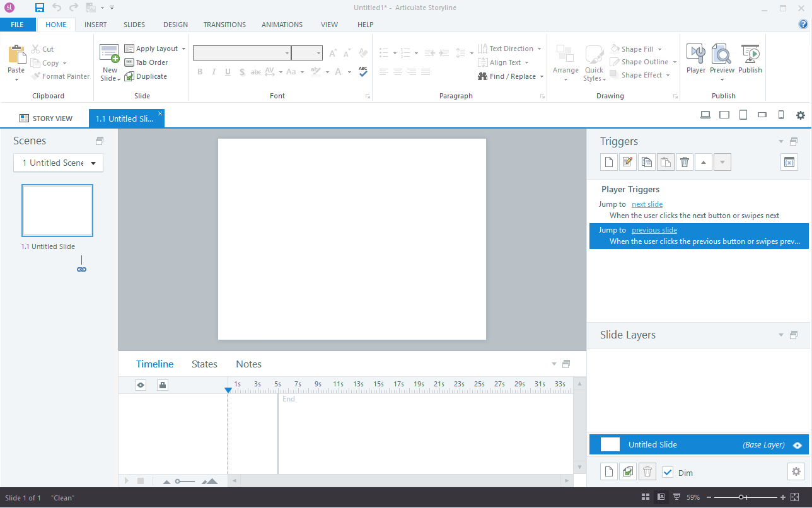
Task: Duplicate the selected layer icon
Action: (x=628, y=471)
